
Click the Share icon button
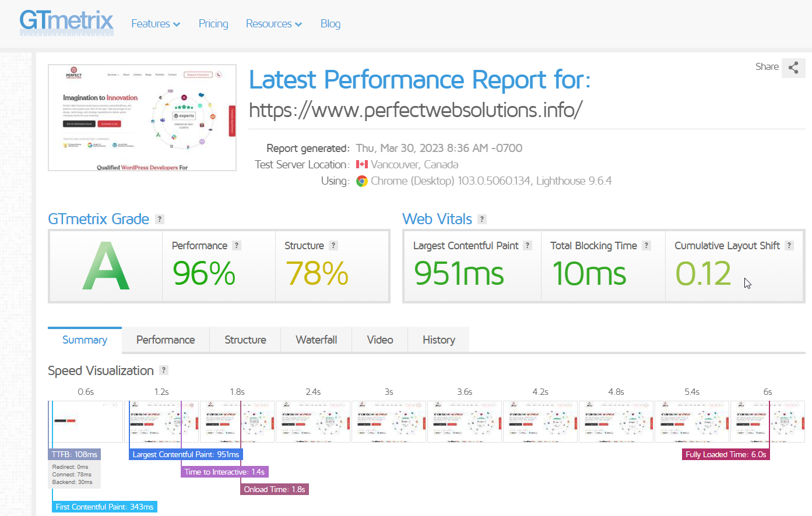pyautogui.click(x=793, y=68)
